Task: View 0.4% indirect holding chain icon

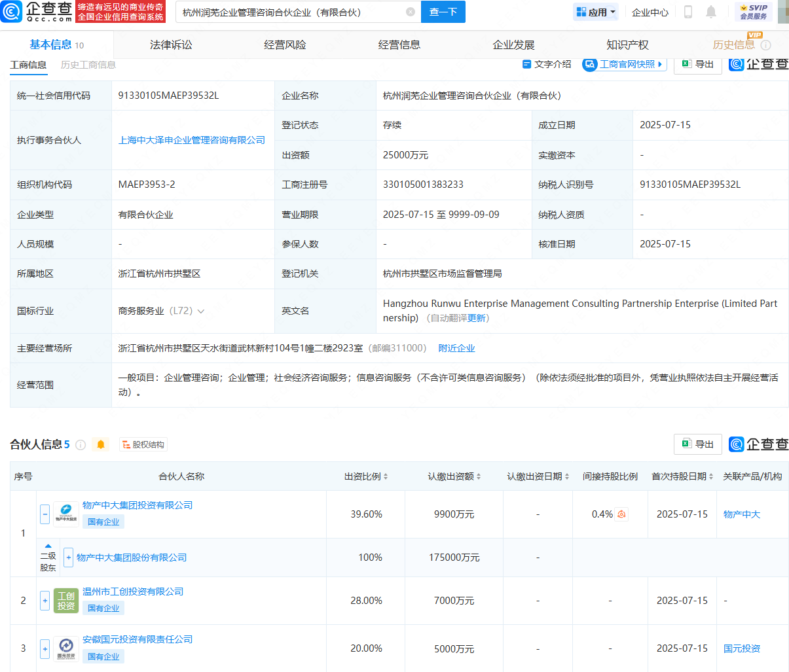Action: coord(622,514)
